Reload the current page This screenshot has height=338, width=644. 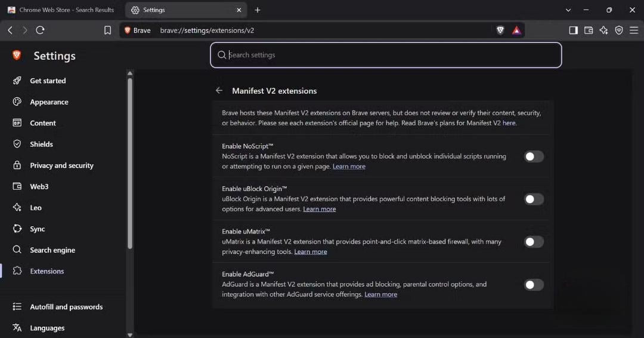click(x=41, y=30)
